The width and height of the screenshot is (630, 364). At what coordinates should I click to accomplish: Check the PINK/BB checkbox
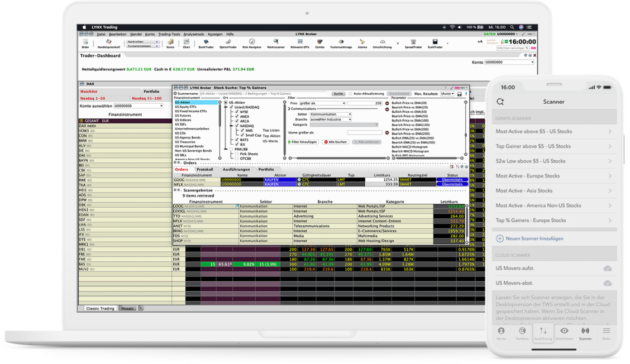tap(231, 149)
